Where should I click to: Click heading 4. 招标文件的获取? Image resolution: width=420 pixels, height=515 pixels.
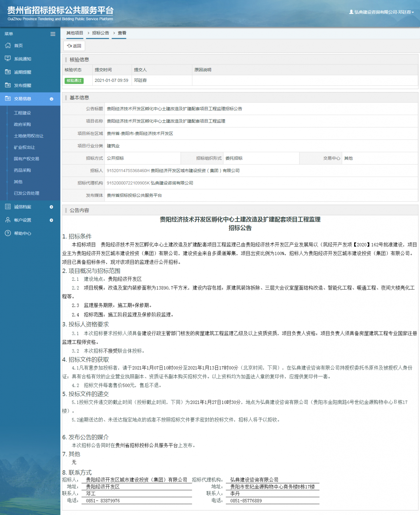(86, 360)
